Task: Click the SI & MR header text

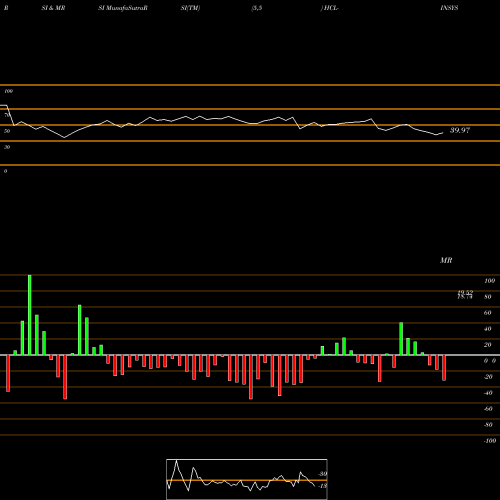Action: point(53,8)
